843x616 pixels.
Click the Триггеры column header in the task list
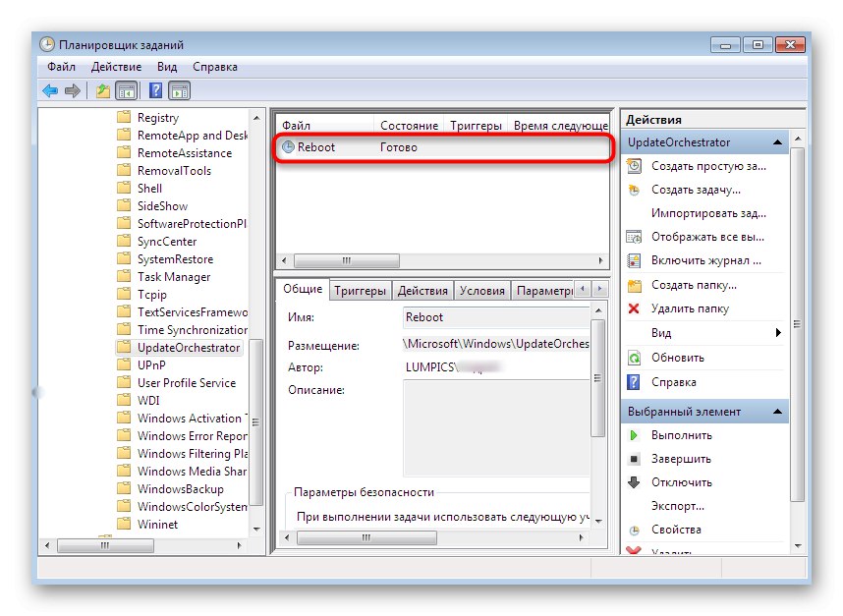(476, 125)
